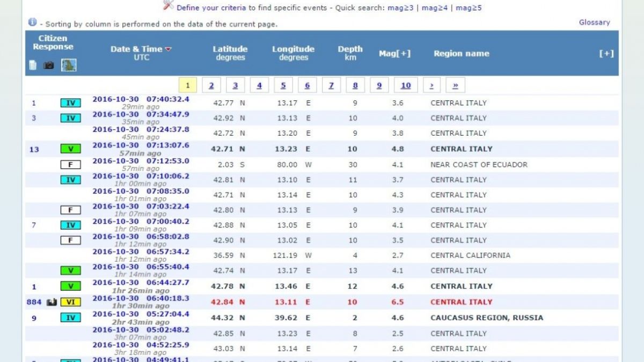This screenshot has width=644, height=362.
Task: Go to page 10 of results
Action: (x=406, y=85)
